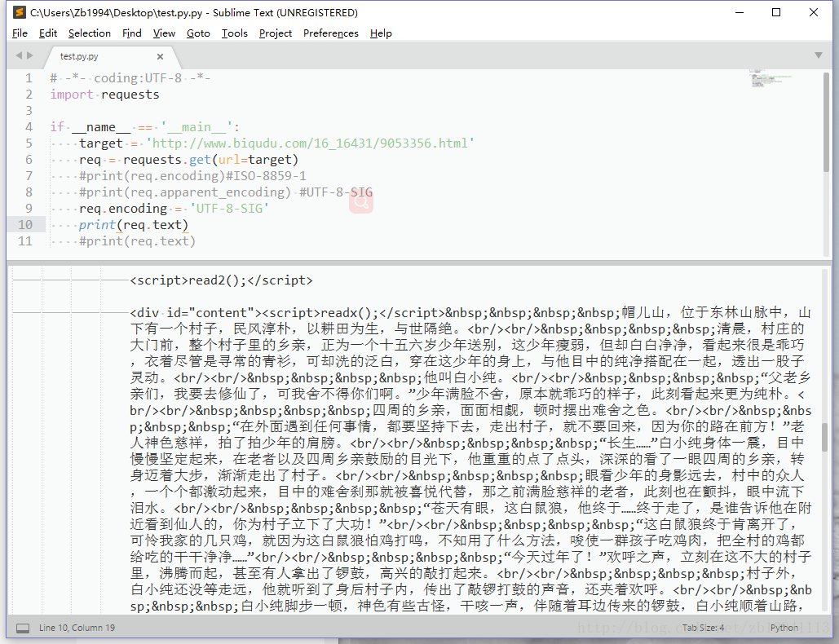Click the forward navigation arrow
Viewport: 839px width, 644px height.
pyautogui.click(x=31, y=55)
